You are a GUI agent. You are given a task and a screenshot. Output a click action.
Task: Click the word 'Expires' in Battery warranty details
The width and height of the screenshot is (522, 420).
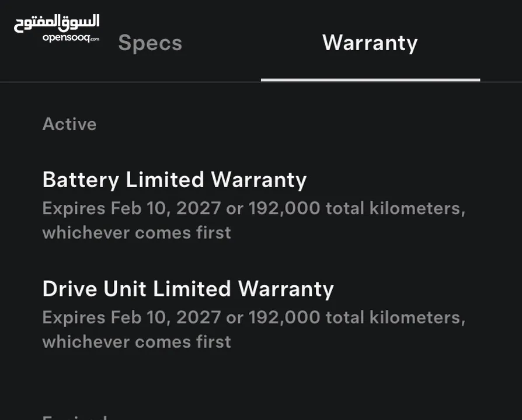[x=74, y=209]
